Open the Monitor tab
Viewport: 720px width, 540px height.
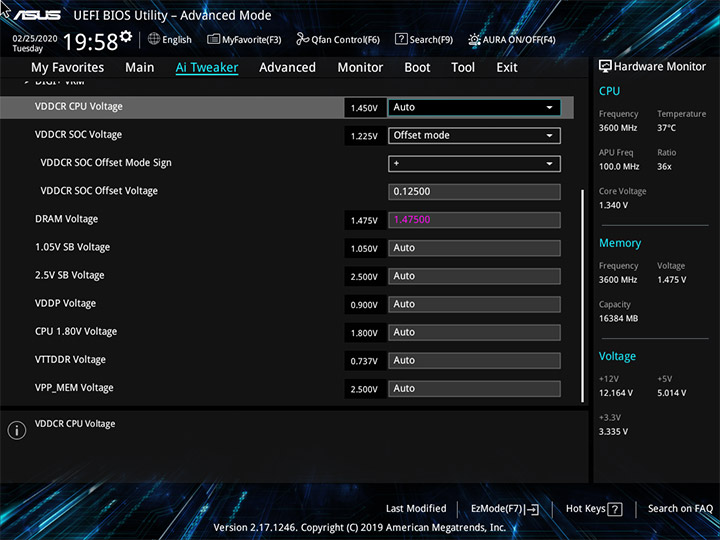coord(360,68)
